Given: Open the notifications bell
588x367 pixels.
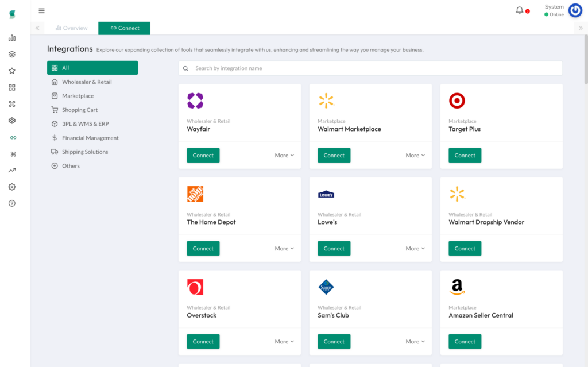Looking at the screenshot, I should (519, 10).
